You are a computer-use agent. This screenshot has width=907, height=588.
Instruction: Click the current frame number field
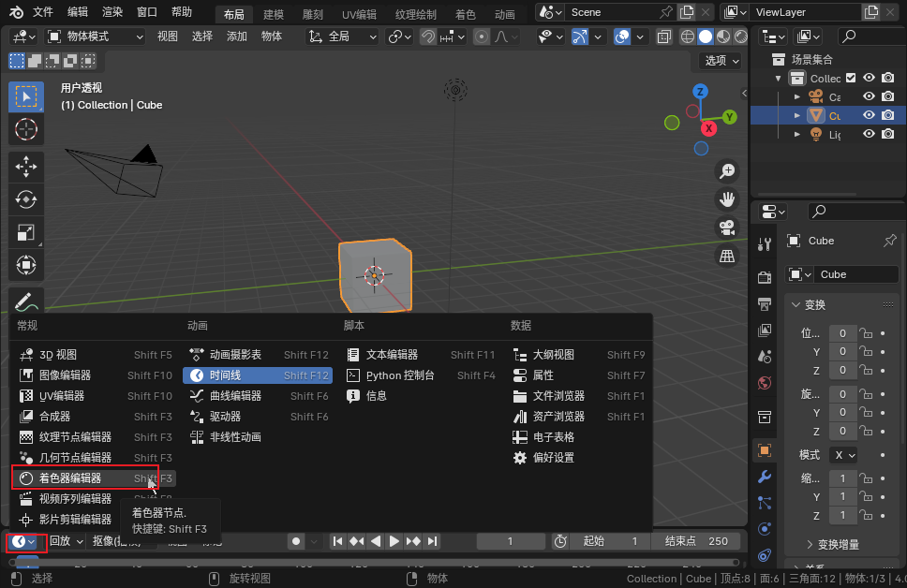point(511,541)
